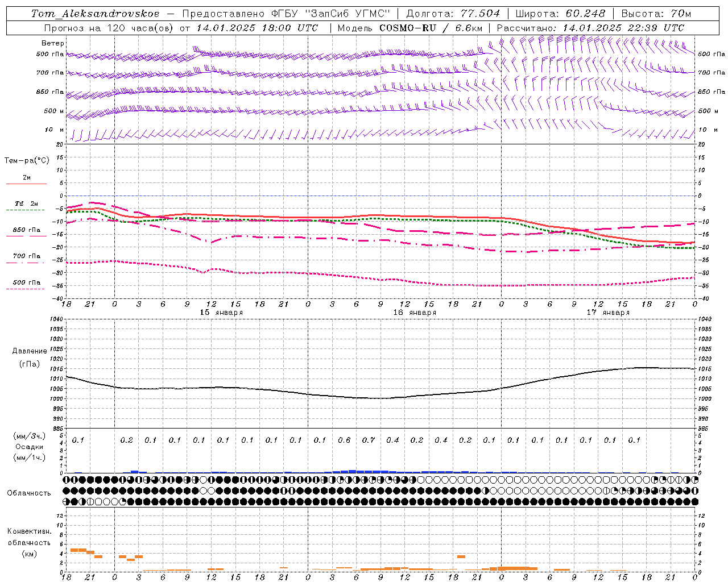This screenshot has height=582, width=728.
Task: Click the (гПа) unit under Давление
Action: tap(30, 364)
